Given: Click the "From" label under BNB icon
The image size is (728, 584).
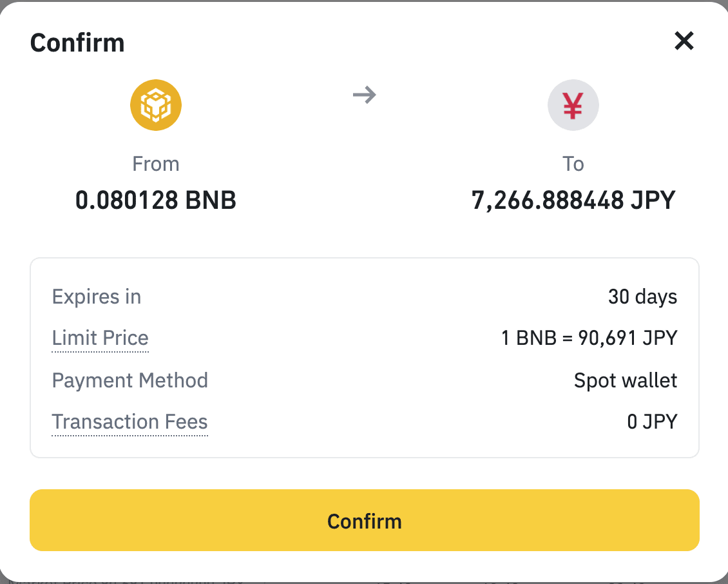Looking at the screenshot, I should point(156,164).
